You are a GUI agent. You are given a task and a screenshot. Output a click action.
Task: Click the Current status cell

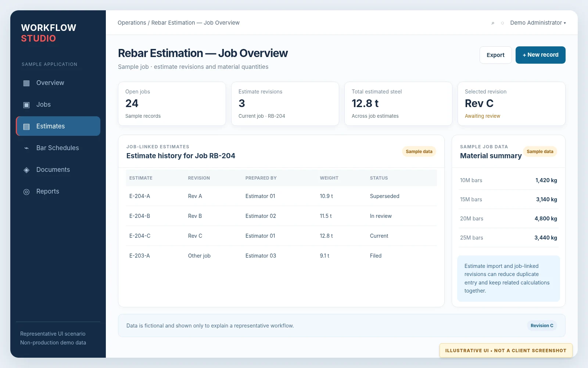(379, 236)
